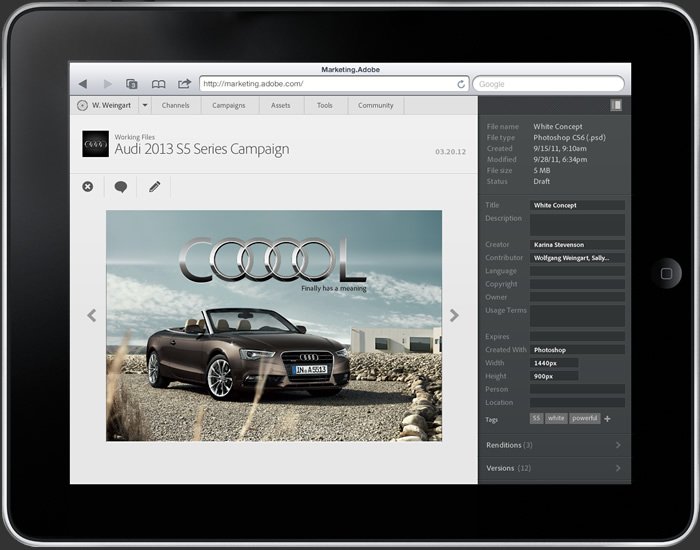Click the Modified value 9/28/11, 6:34pm

coord(560,159)
